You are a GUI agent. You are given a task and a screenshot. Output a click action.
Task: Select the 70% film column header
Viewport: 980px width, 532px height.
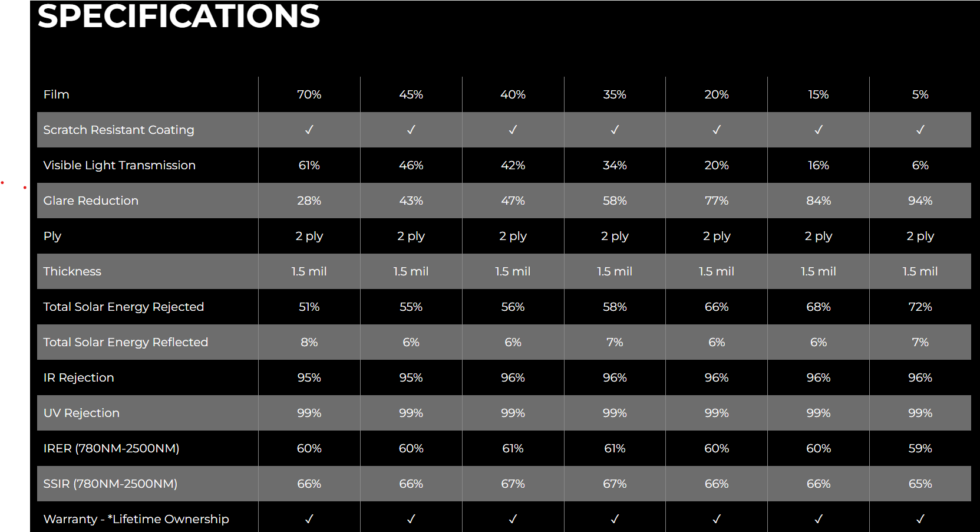click(309, 94)
